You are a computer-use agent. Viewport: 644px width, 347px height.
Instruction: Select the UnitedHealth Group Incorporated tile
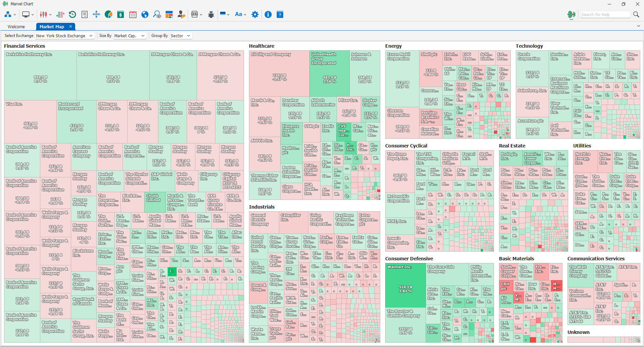click(x=330, y=74)
